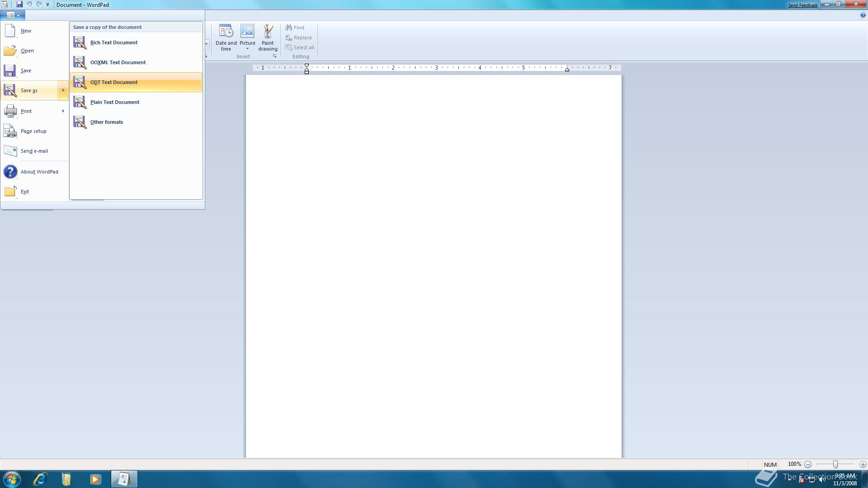Click the Other formats icon

pyautogui.click(x=80, y=122)
